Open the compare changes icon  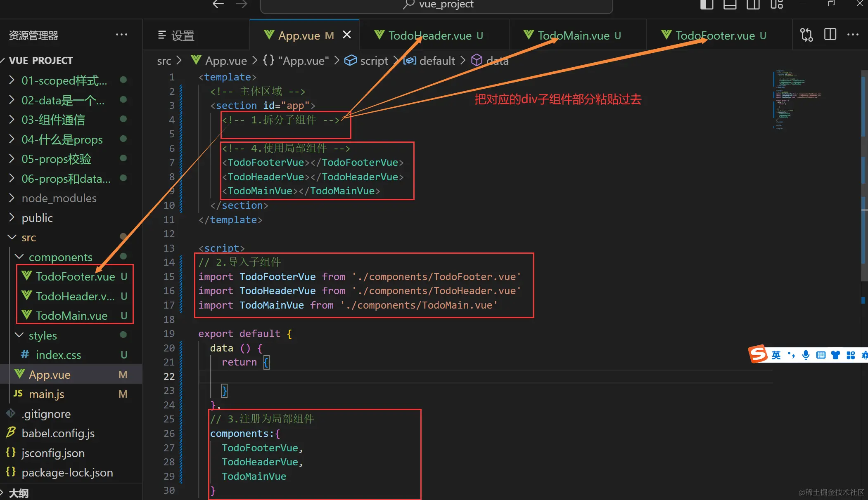[x=806, y=35]
